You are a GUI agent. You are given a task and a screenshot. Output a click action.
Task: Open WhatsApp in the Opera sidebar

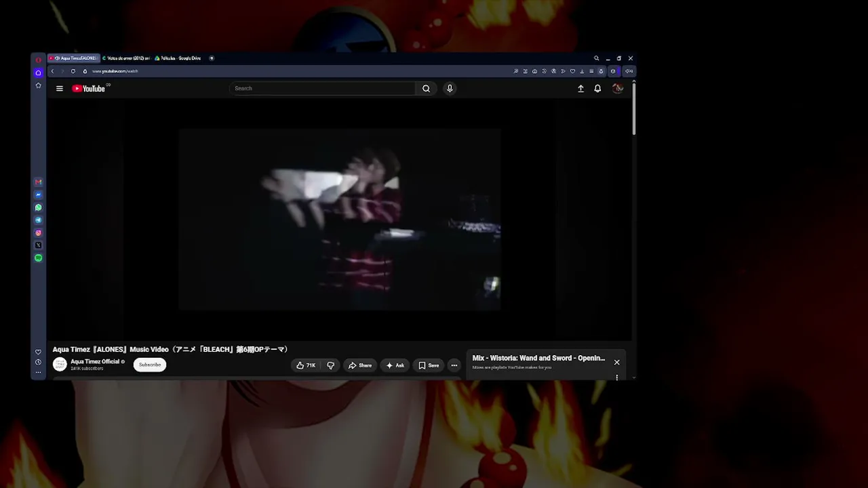pyautogui.click(x=38, y=207)
